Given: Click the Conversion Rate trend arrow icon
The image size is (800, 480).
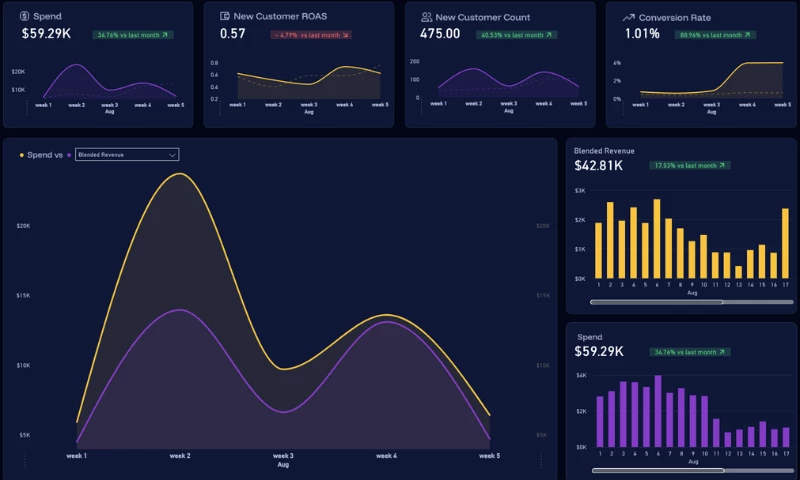Looking at the screenshot, I should pos(629,18).
